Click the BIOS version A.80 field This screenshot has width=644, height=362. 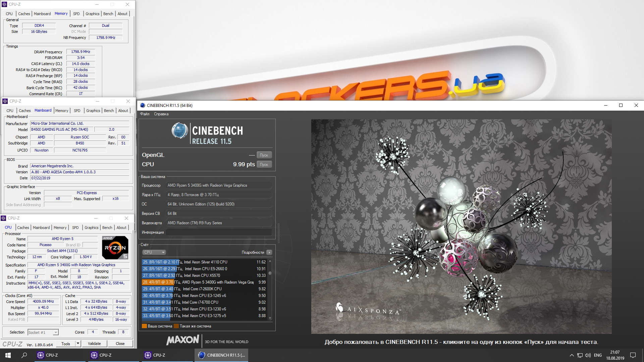79,172
